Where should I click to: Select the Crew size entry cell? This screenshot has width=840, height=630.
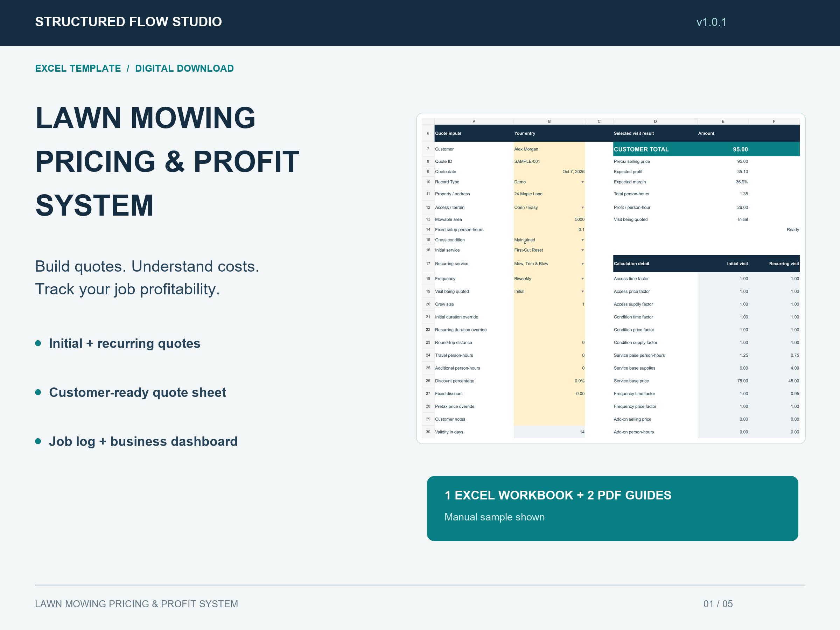[549, 304]
